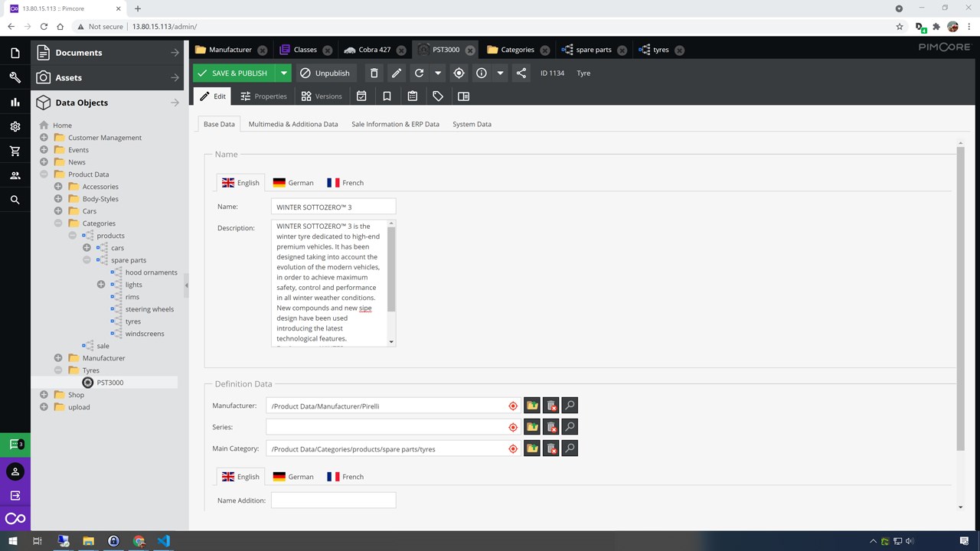
Task: Open the Tools wrench menu in sidebar
Action: click(15, 77)
